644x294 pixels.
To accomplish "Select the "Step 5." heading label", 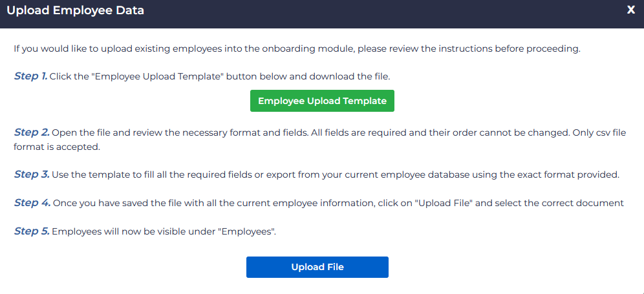I will point(32,231).
